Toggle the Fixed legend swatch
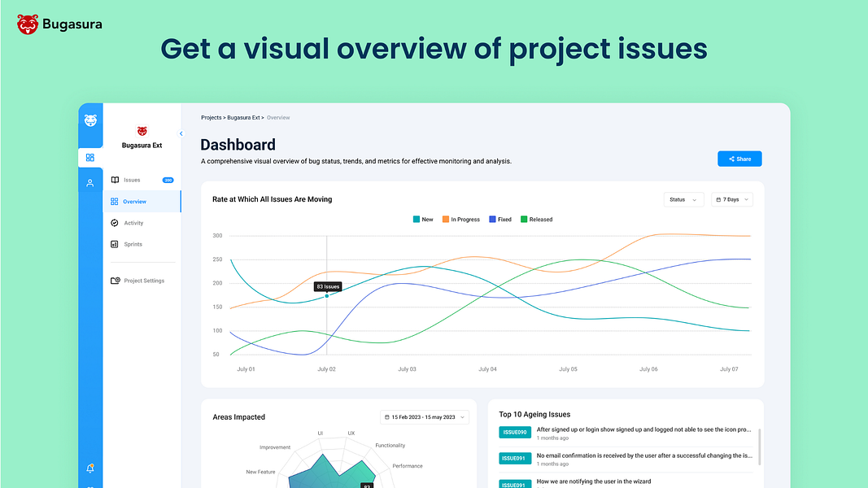The image size is (868, 488). [493, 219]
